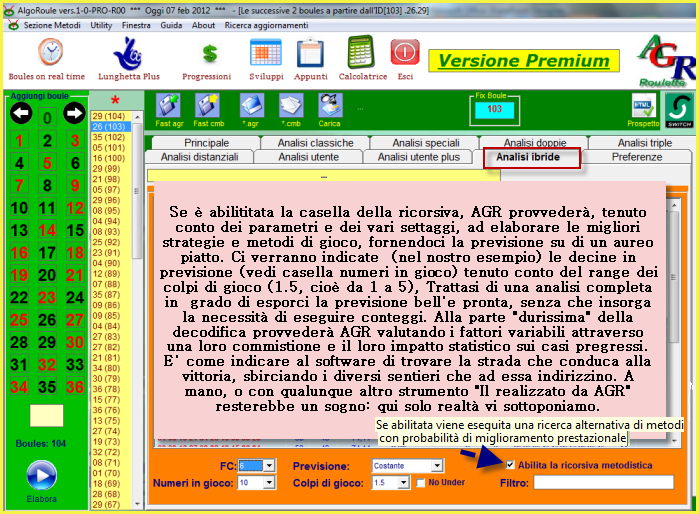
Task: Add boule number 17
Action: pos(47,253)
